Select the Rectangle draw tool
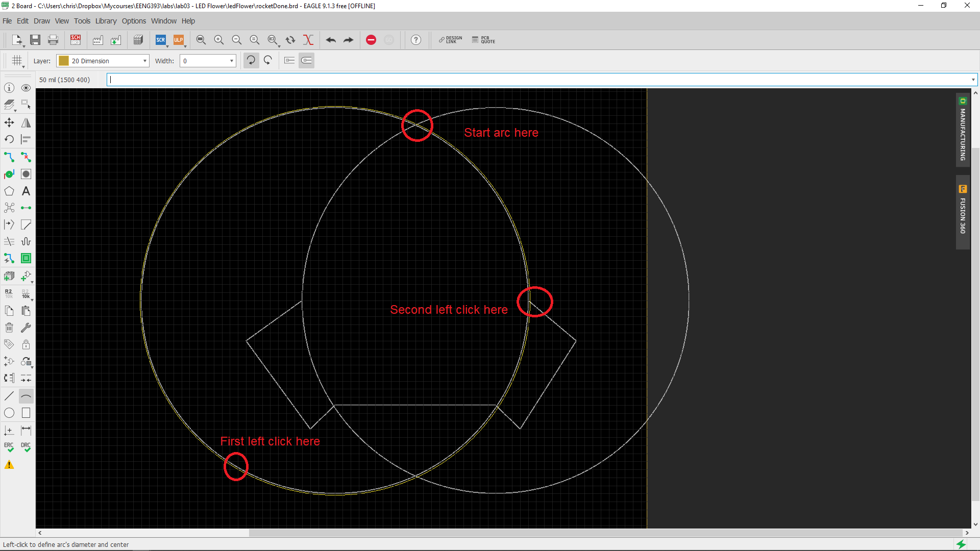The image size is (980, 551). coord(26,413)
